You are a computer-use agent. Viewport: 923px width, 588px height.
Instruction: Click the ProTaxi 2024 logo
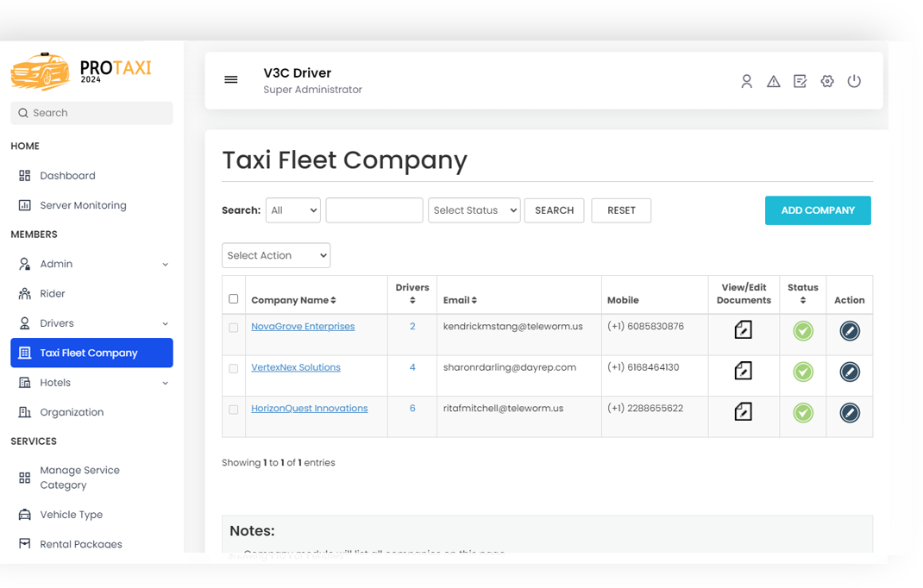(x=81, y=72)
